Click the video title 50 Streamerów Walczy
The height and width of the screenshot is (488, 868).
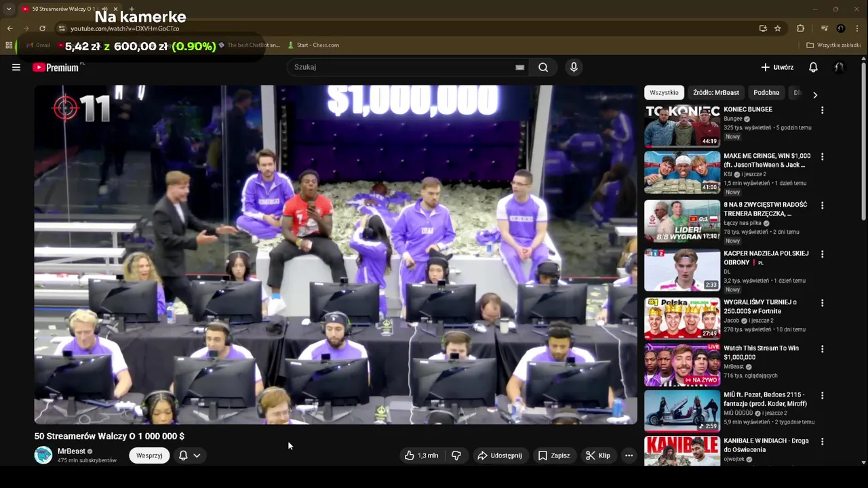[x=109, y=436]
